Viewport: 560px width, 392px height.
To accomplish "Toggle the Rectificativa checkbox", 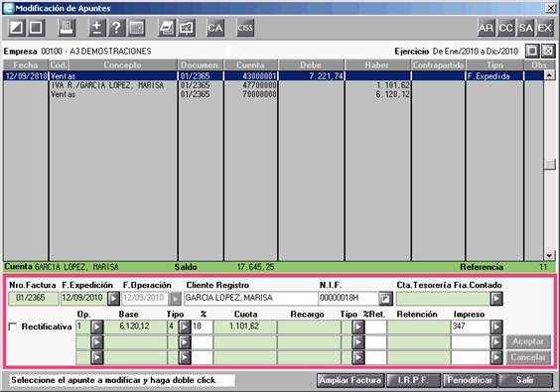I will click(x=13, y=327).
